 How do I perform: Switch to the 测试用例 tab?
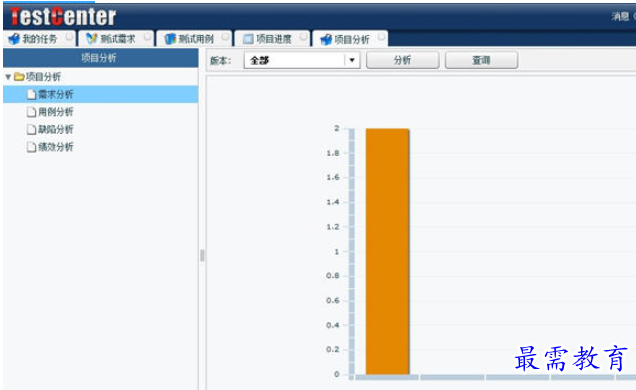194,39
